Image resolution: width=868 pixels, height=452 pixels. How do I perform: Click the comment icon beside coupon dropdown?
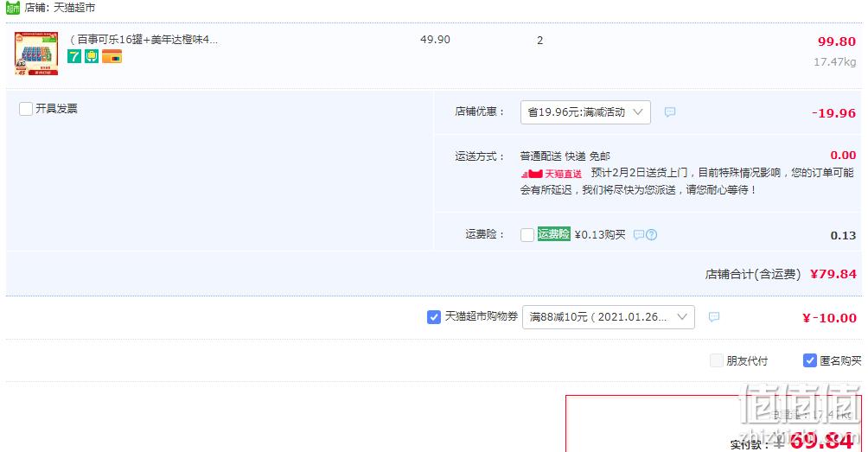pos(714,317)
